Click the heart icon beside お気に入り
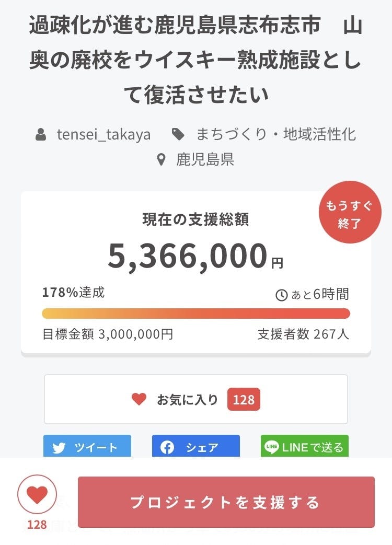This screenshot has height=545, width=392. (x=139, y=400)
